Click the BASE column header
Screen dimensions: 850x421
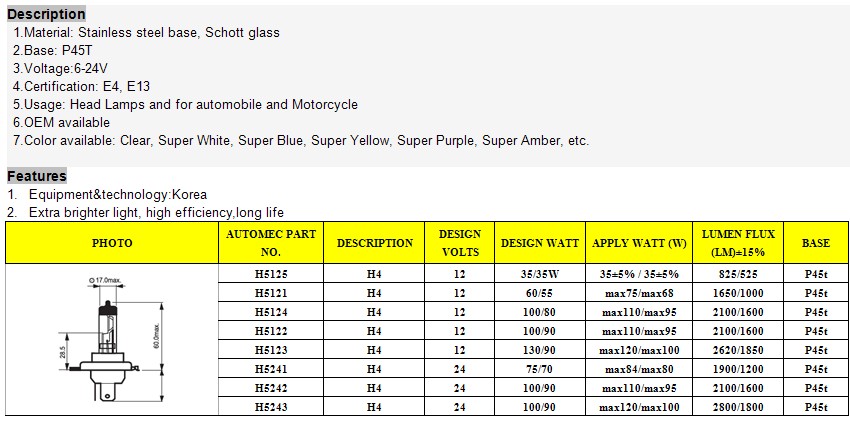tap(816, 243)
